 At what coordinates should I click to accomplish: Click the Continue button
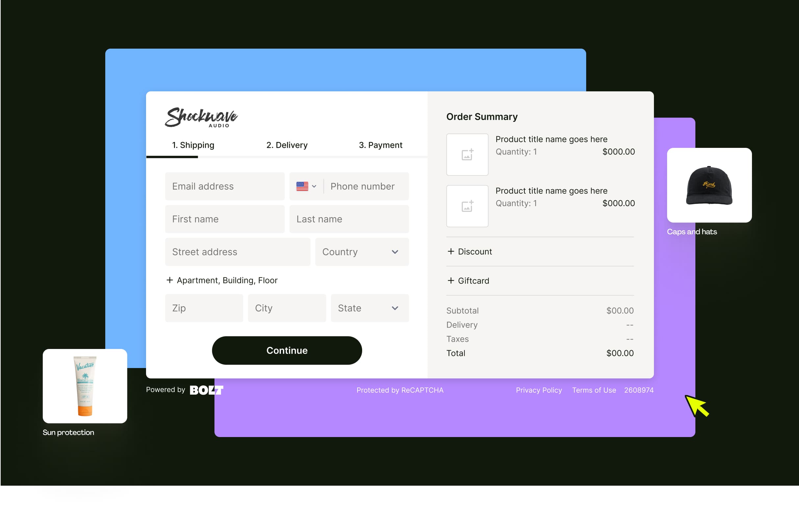287,350
